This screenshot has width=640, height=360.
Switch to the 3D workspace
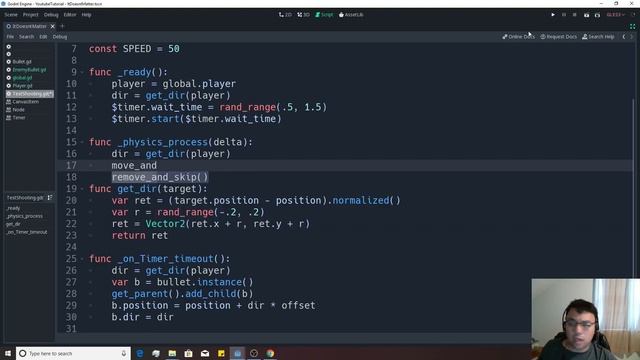point(303,15)
